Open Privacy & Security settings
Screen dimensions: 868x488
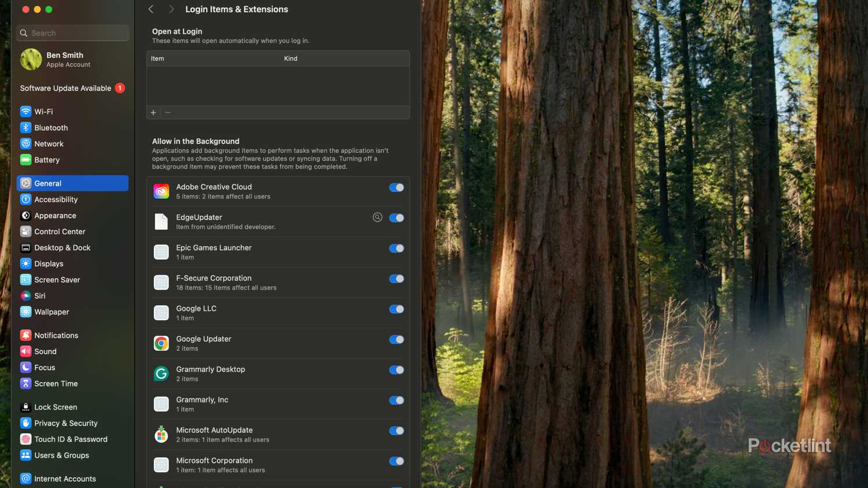point(72,423)
